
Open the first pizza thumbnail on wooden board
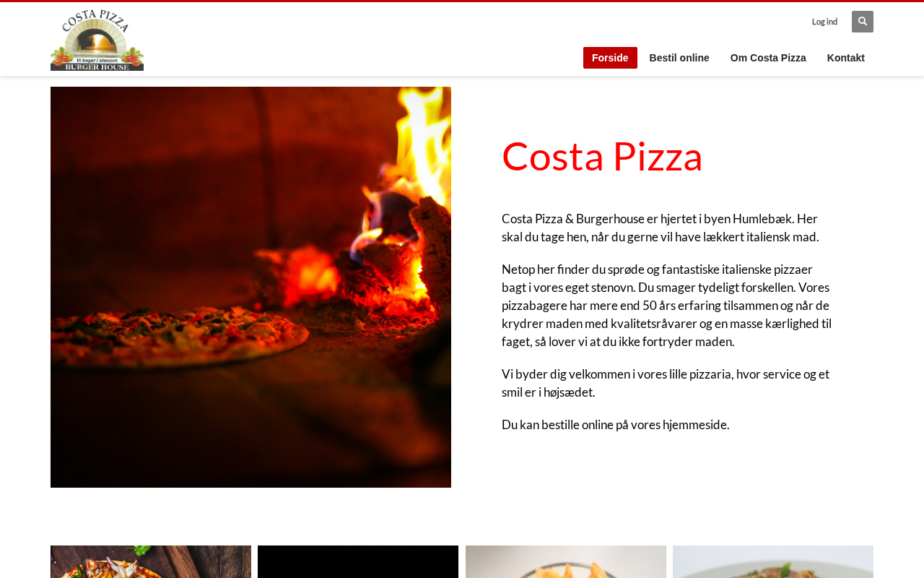click(151, 561)
